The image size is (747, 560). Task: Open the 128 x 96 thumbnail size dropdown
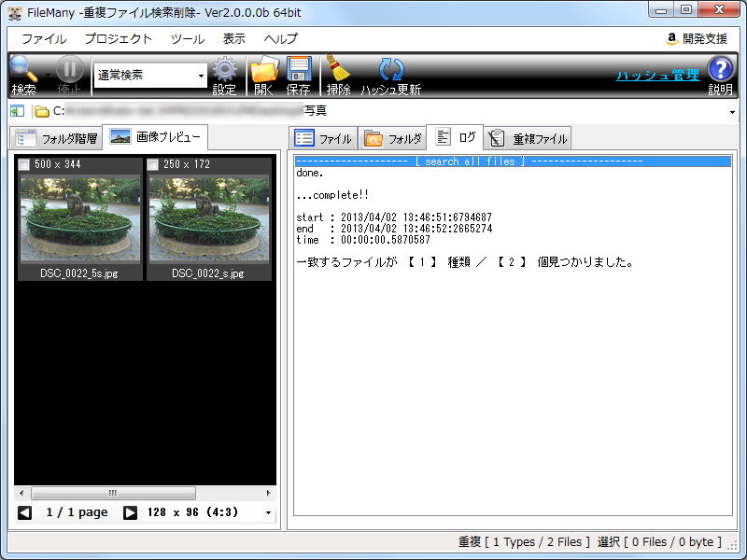[267, 511]
